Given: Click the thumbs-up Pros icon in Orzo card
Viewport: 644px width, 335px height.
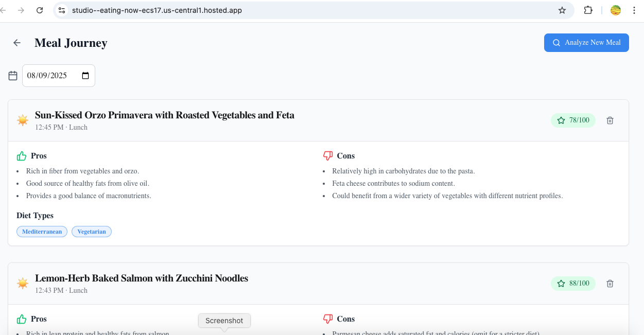Looking at the screenshot, I should (22, 156).
